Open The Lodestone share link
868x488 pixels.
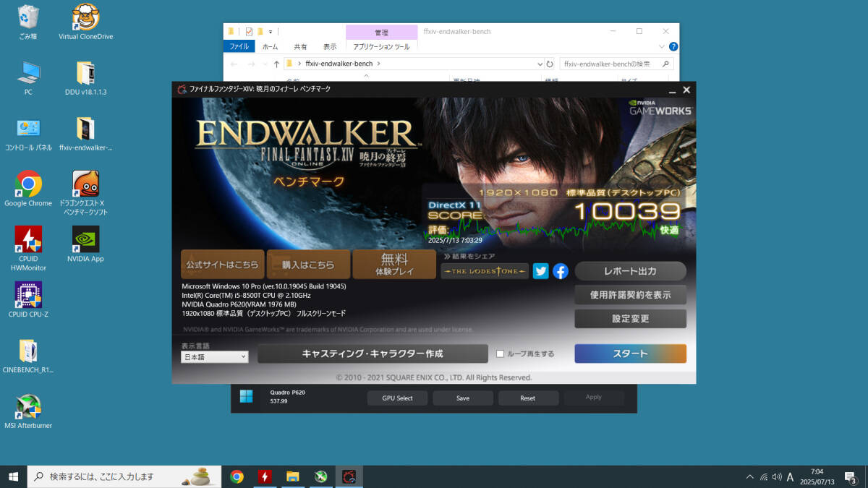pyautogui.click(x=485, y=271)
